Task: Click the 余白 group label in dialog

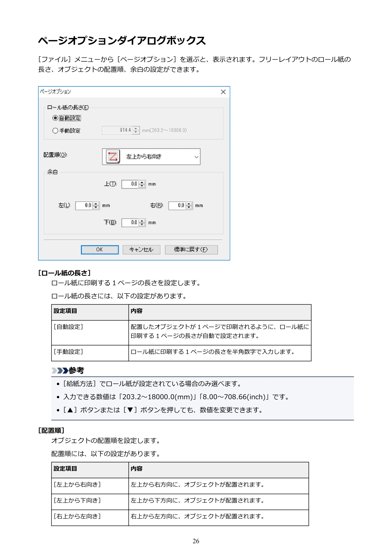Action: tap(52, 172)
